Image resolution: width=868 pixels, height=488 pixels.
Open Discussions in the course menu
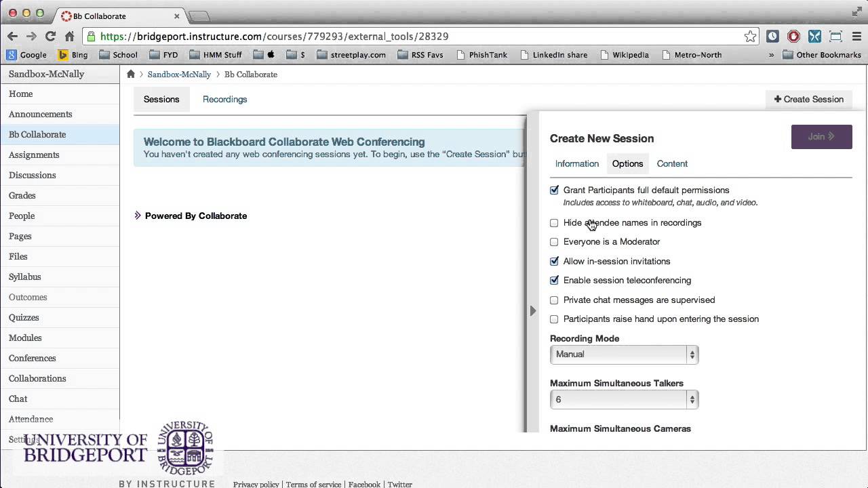pyautogui.click(x=60, y=176)
